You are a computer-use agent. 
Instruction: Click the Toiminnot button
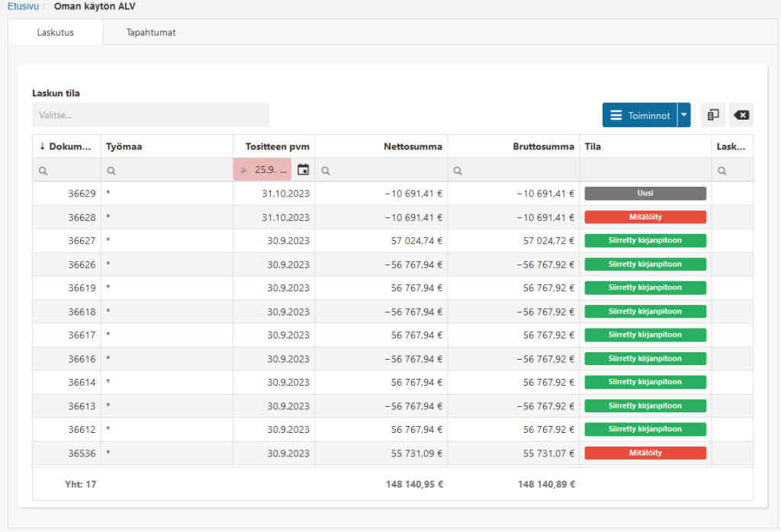coord(640,115)
